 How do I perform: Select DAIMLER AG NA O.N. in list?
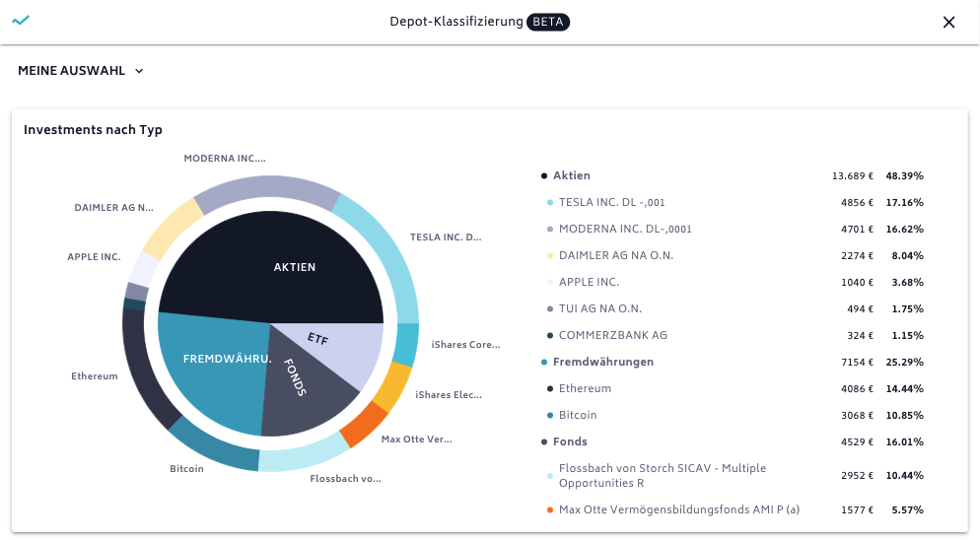tap(615, 255)
